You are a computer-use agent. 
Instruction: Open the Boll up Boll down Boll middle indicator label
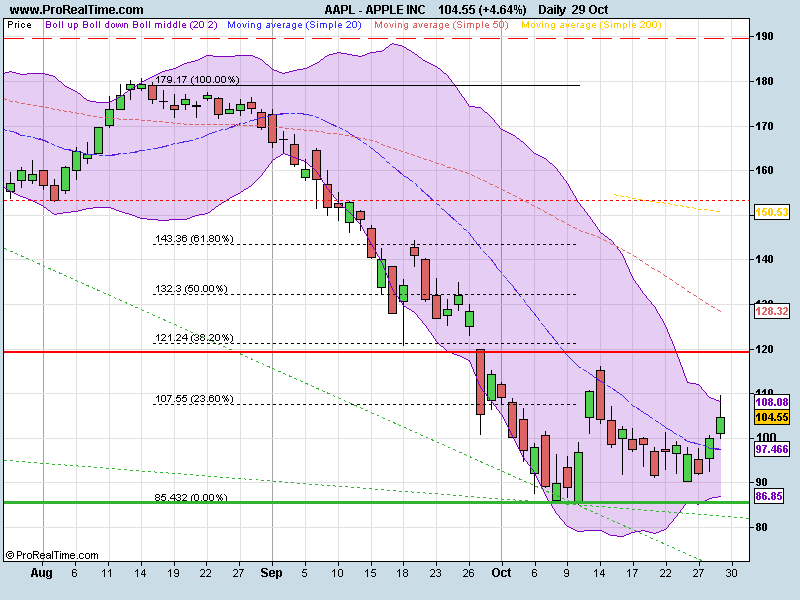click(132, 24)
